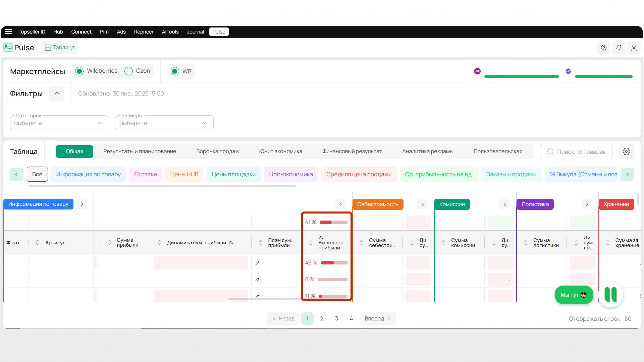
Task: Go to Вперед next page
Action: tap(377, 318)
